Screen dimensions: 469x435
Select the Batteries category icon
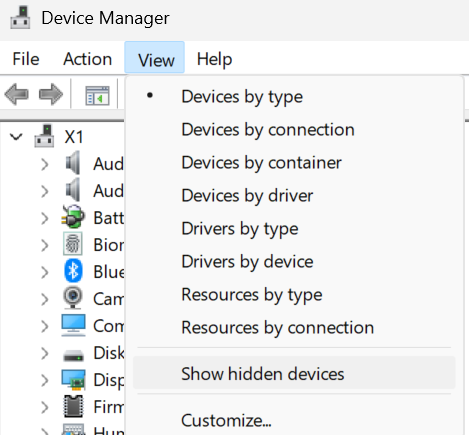pyautogui.click(x=73, y=217)
